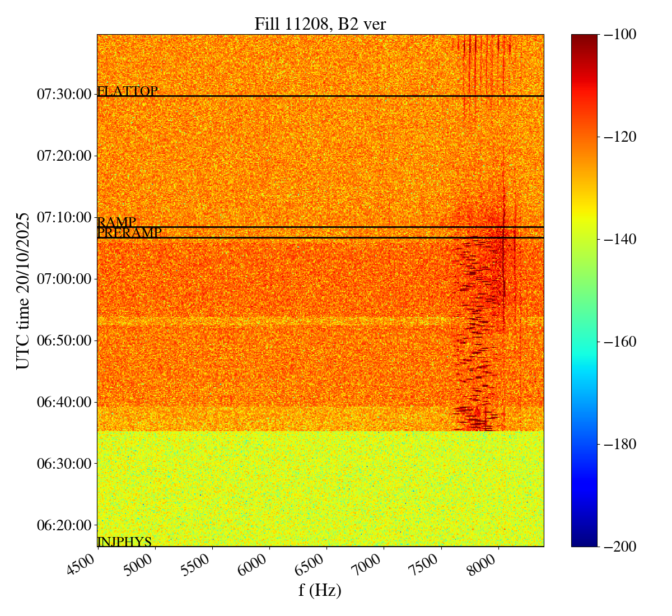
Task: Click the "f (Hz)" x-axis label
Action: [x=320, y=590]
